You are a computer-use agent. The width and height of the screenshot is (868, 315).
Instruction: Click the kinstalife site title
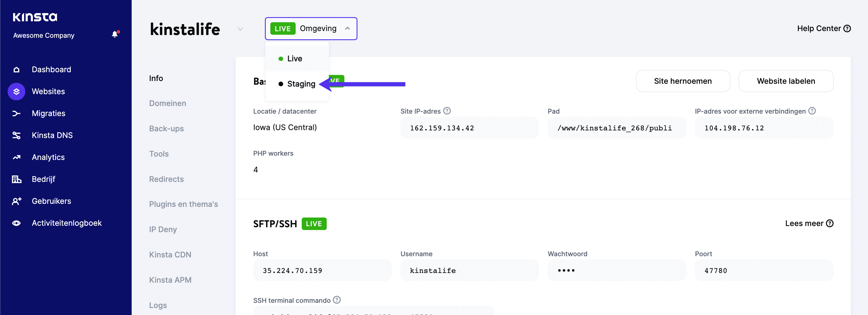pos(185,29)
